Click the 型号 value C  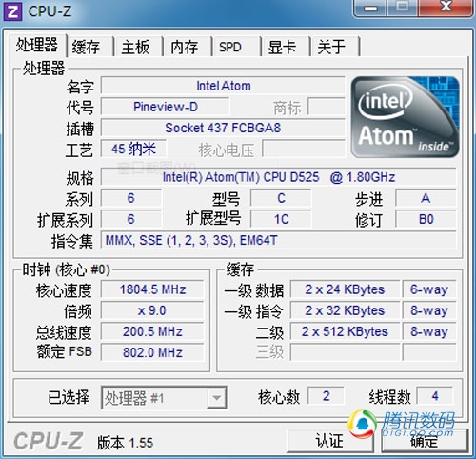point(281,198)
